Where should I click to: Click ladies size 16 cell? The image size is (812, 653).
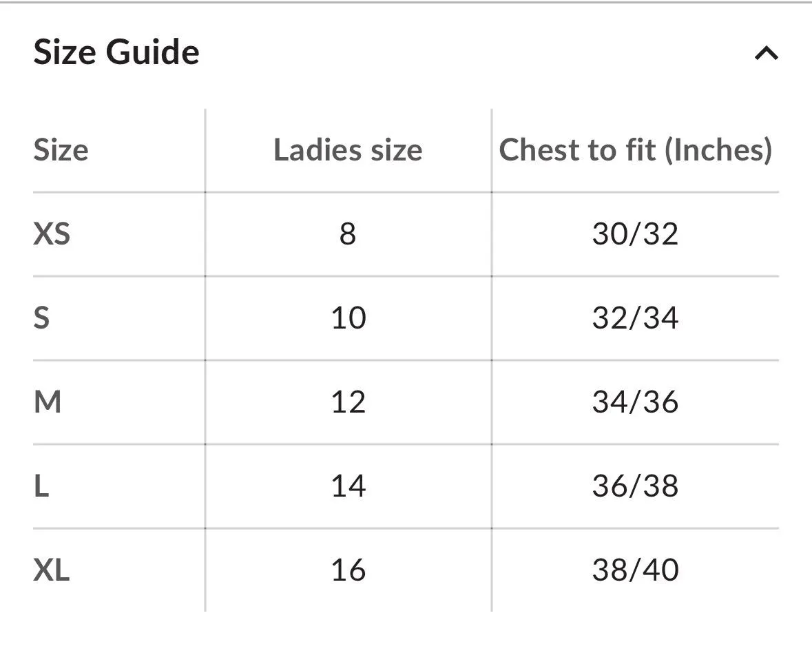pyautogui.click(x=348, y=570)
